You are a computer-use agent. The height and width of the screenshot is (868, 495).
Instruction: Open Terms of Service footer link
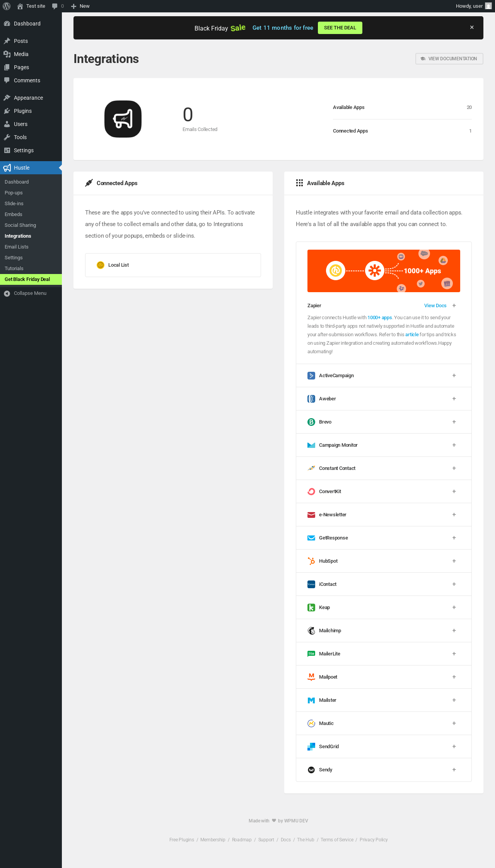337,840
